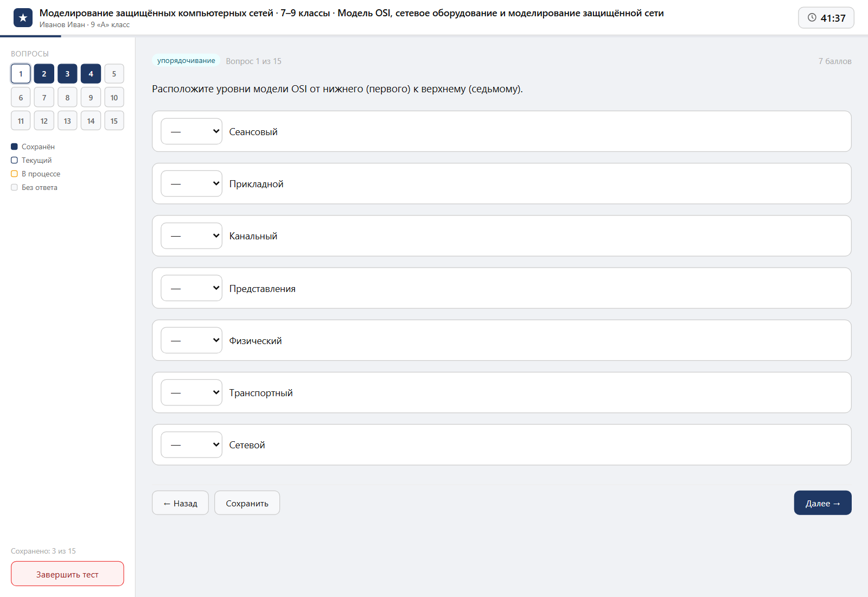Open the order dropdown for Прикладной
The width and height of the screenshot is (868, 597).
192,183
